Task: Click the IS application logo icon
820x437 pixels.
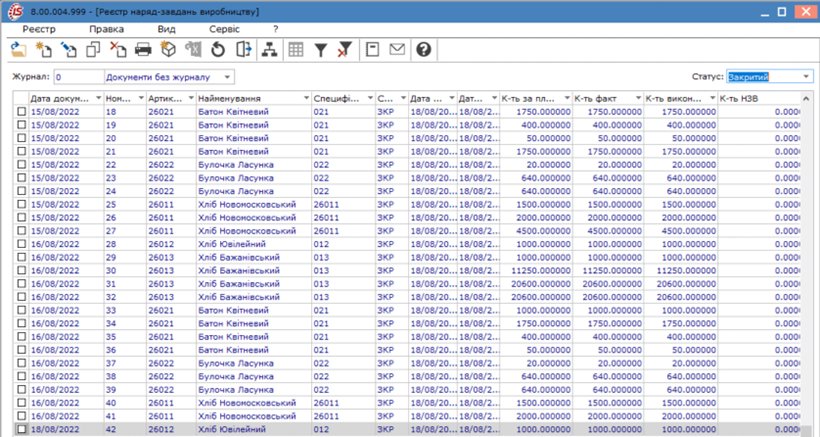Action: [15, 12]
